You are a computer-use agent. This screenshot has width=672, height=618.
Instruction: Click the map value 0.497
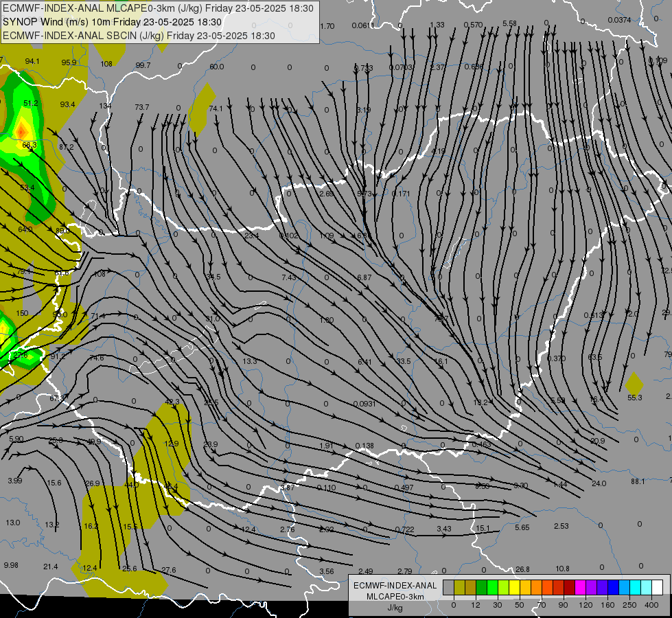click(404, 488)
